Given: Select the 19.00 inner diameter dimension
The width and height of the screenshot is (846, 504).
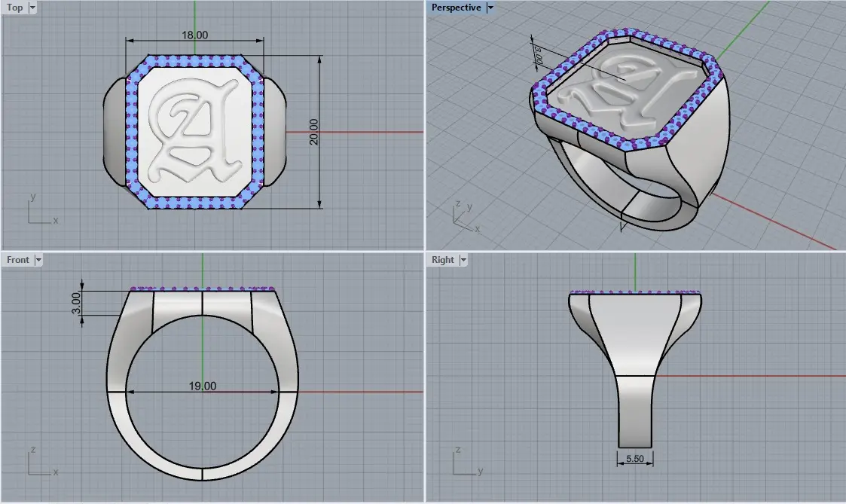Looking at the screenshot, I should 203,386.
